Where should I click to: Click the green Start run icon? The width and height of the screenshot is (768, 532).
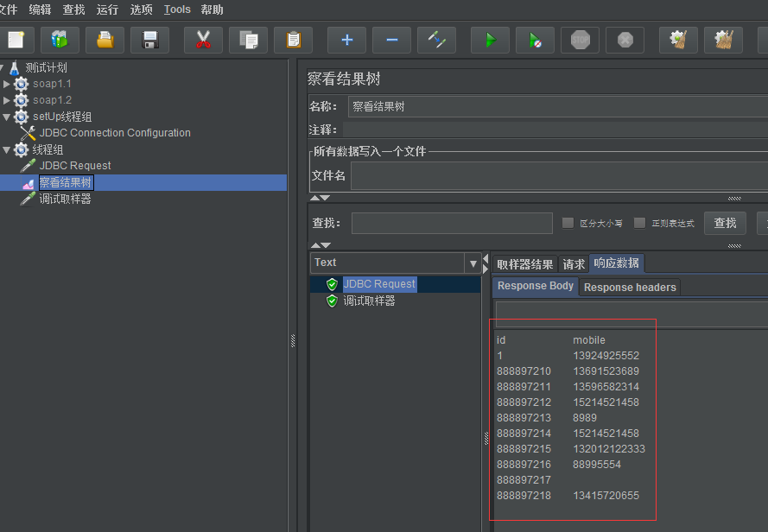click(x=490, y=40)
